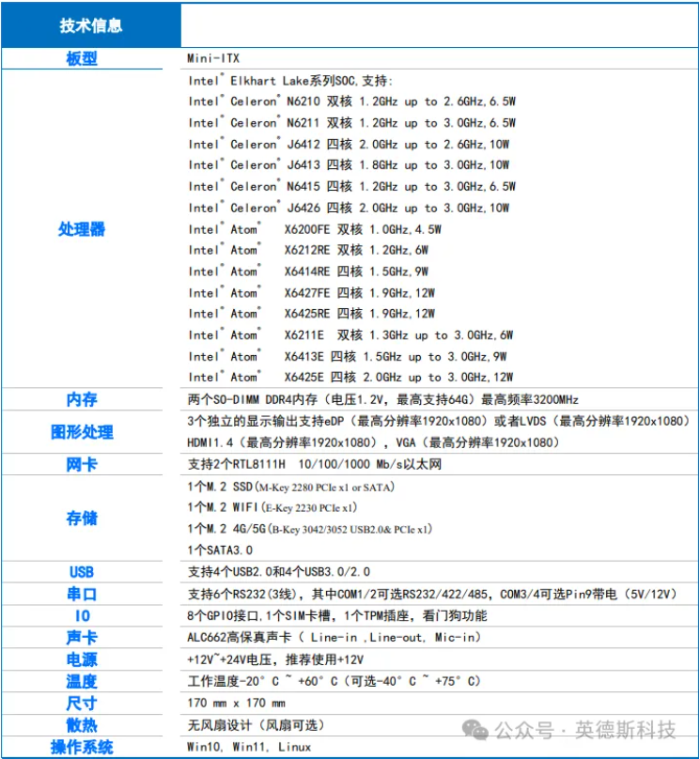Select the Atom X6413E processor line
The width and height of the screenshot is (700, 759).
tap(348, 356)
